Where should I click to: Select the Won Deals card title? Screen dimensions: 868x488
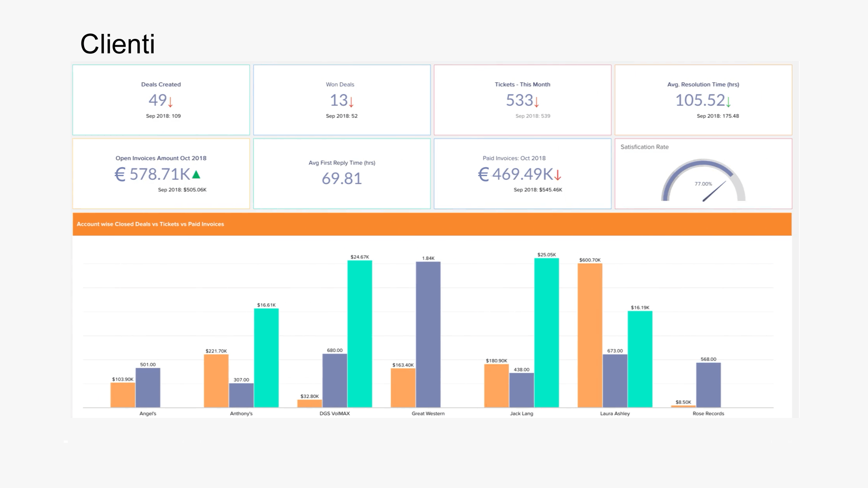(340, 84)
